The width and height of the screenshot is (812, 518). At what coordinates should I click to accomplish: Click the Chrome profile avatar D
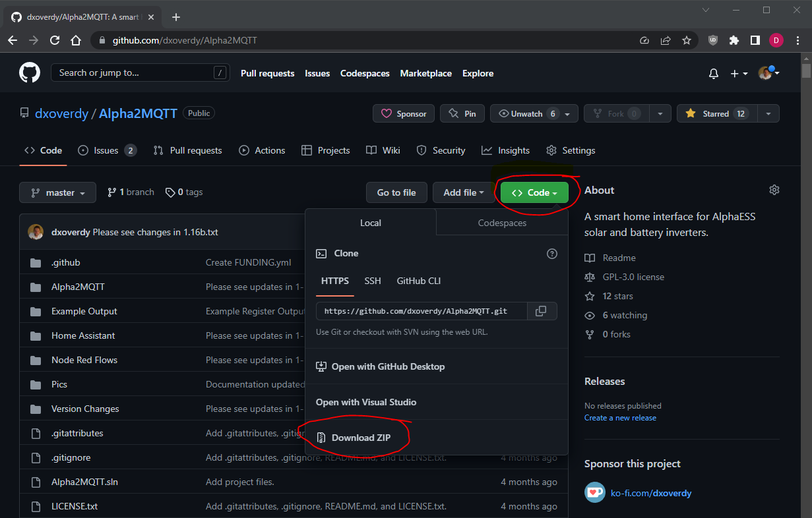tap(776, 40)
